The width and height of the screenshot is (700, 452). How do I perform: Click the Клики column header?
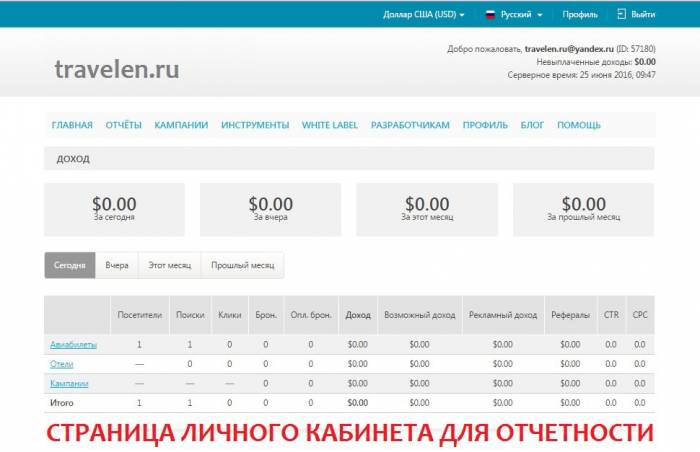(230, 315)
